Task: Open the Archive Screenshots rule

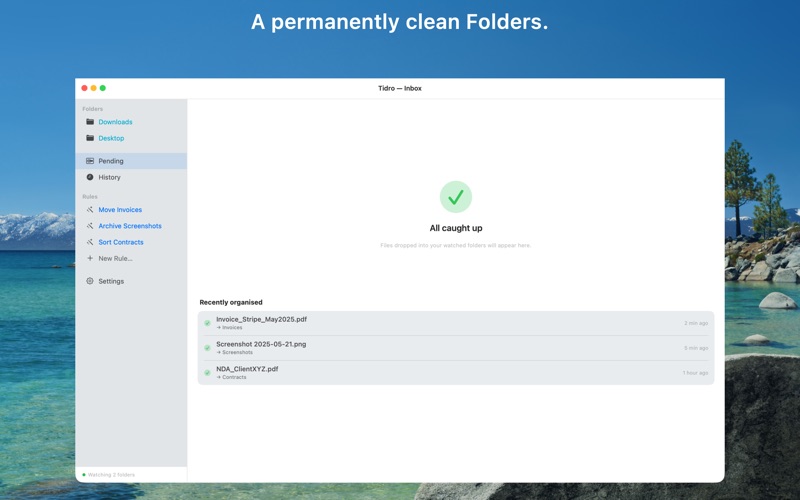Action: [130, 226]
